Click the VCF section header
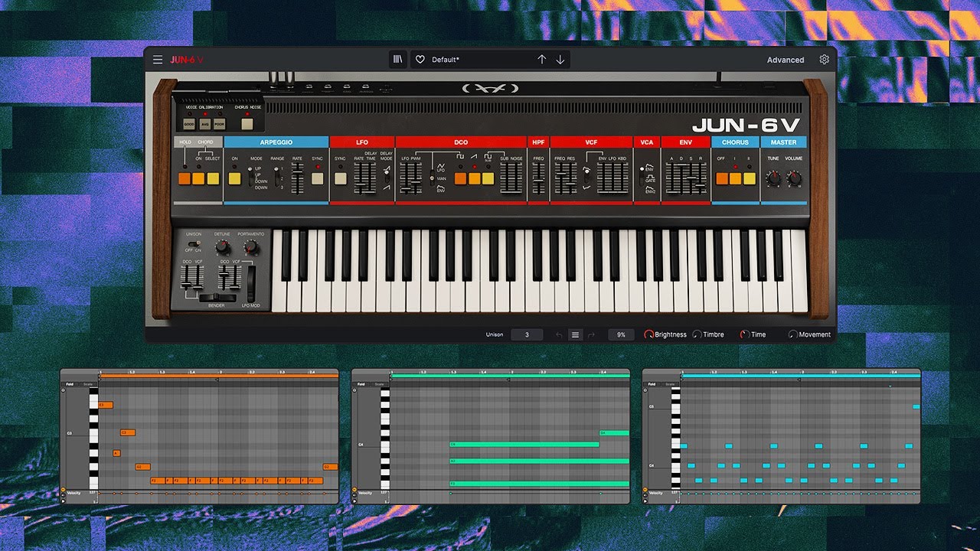 (x=591, y=142)
